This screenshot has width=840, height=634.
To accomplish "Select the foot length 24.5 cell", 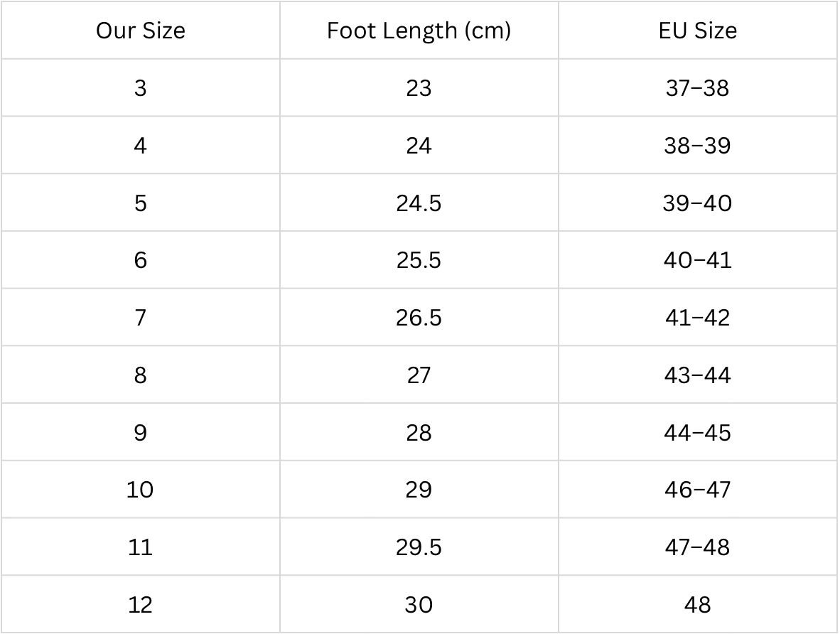I will (419, 203).
